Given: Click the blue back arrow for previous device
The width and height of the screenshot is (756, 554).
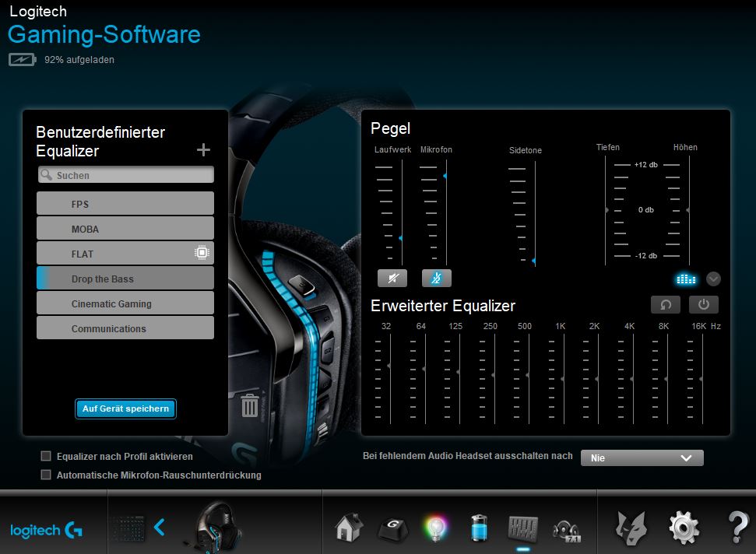Looking at the screenshot, I should 159,528.
